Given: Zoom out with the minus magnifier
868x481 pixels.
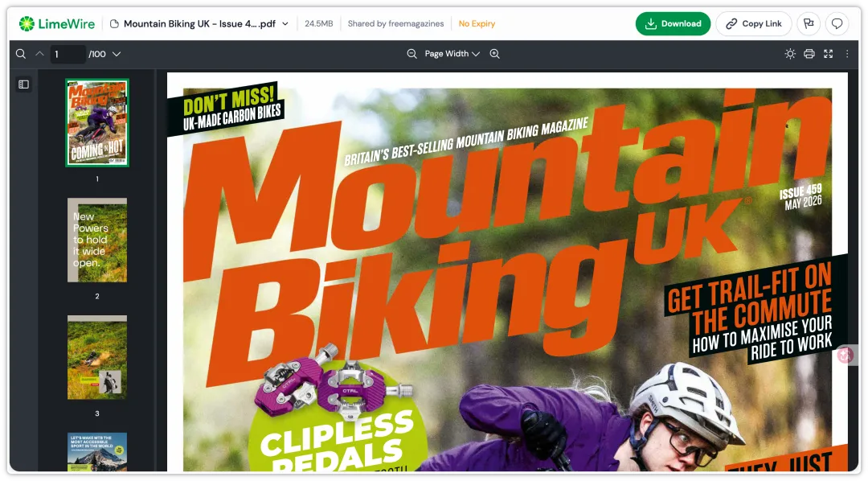Looking at the screenshot, I should click(411, 54).
